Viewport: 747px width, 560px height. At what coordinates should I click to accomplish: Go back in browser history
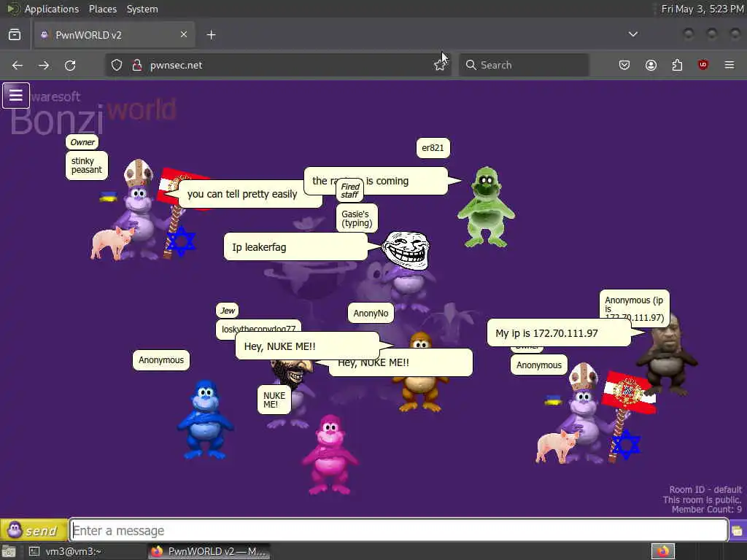pos(18,65)
